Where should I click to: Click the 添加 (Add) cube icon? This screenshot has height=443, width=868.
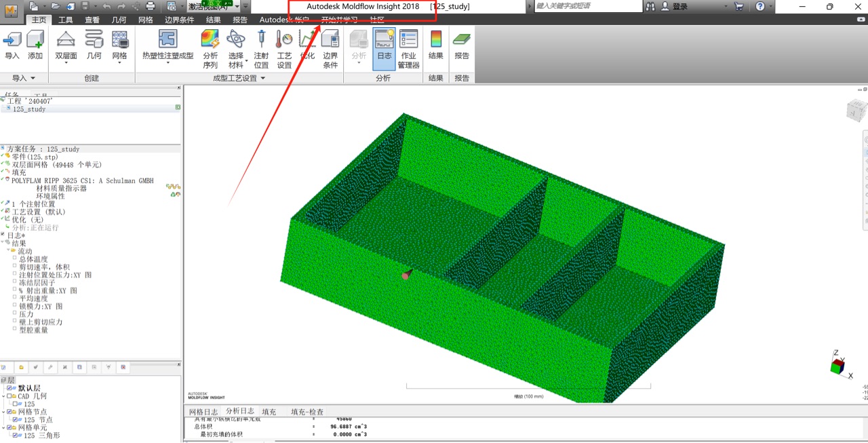click(x=35, y=40)
